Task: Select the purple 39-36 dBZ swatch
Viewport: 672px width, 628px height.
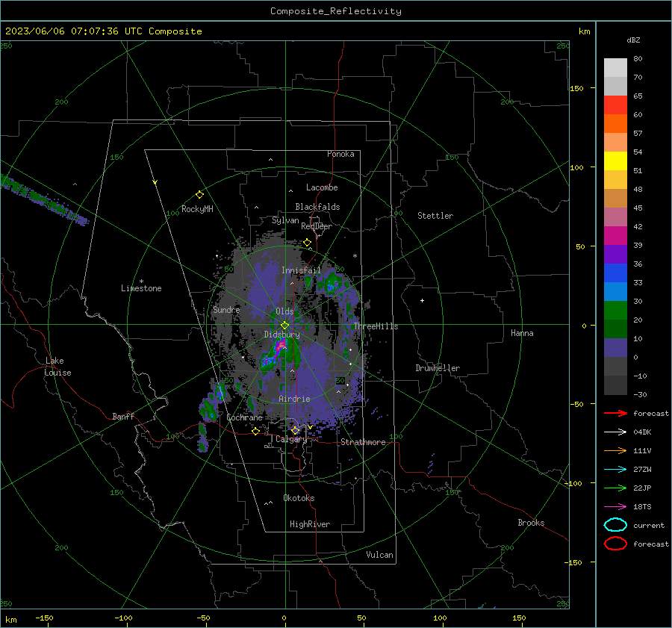Action: [615, 254]
